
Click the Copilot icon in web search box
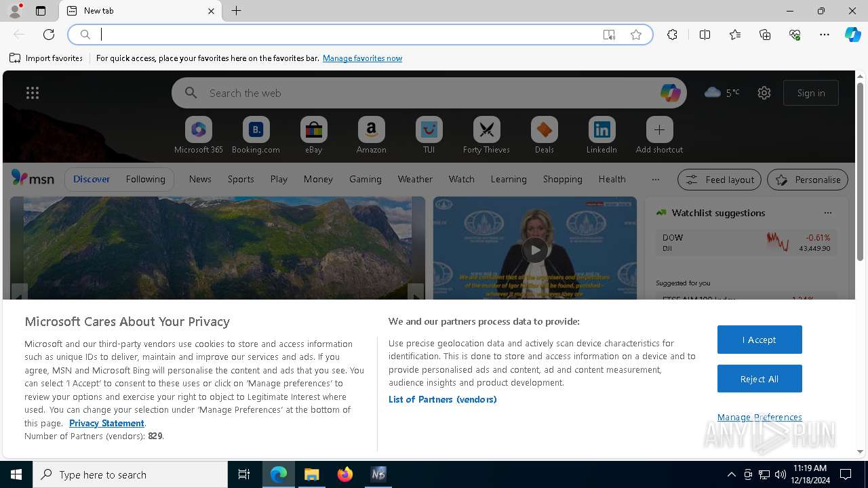[x=670, y=93]
